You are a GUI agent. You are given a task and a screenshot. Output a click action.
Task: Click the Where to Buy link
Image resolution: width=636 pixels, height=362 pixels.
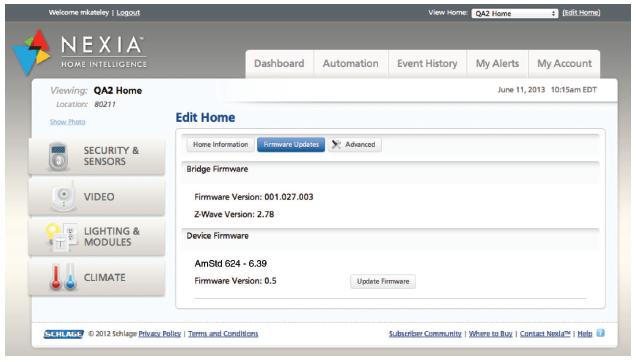tap(490, 334)
